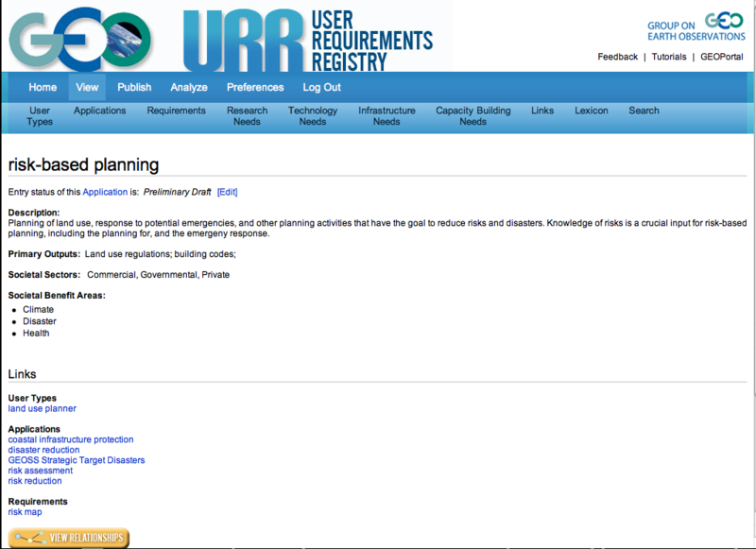
Task: Open the Home menu item
Action: tap(43, 87)
